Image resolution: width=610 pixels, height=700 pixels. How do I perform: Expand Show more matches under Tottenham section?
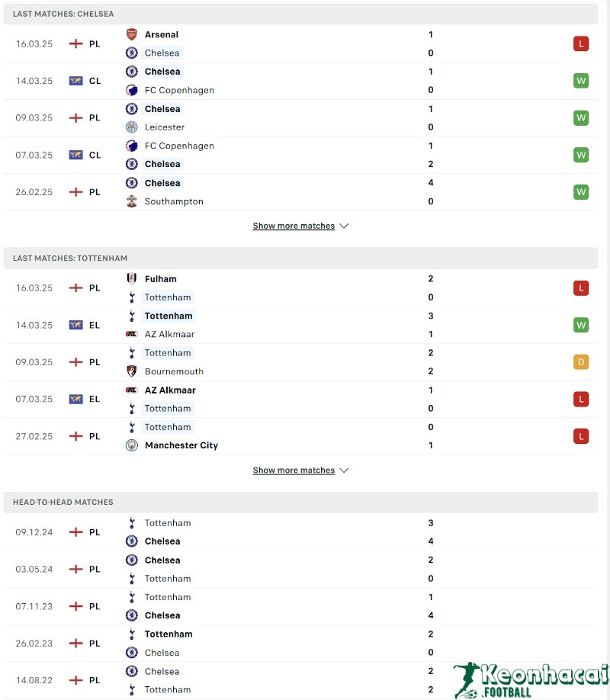tap(294, 470)
